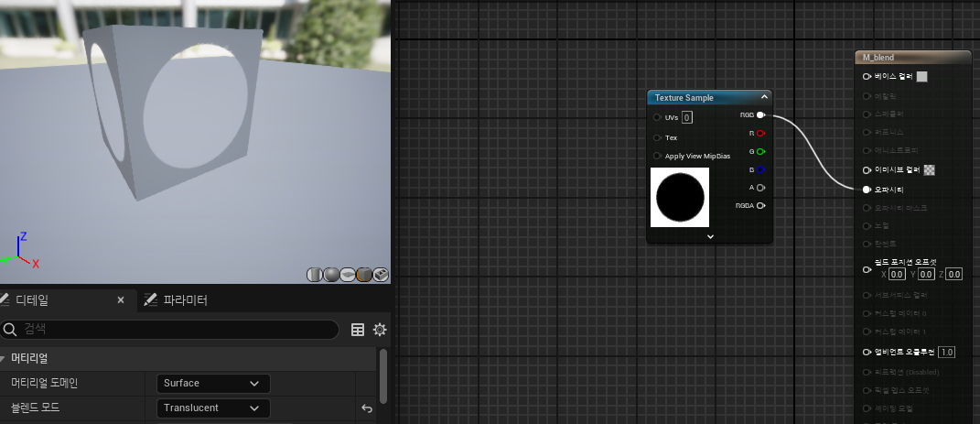Edit the UVs coordinate index value

click(687, 117)
